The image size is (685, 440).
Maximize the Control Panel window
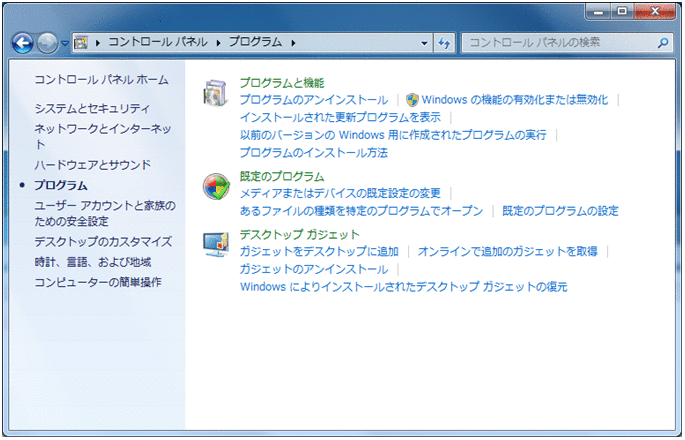click(x=622, y=11)
